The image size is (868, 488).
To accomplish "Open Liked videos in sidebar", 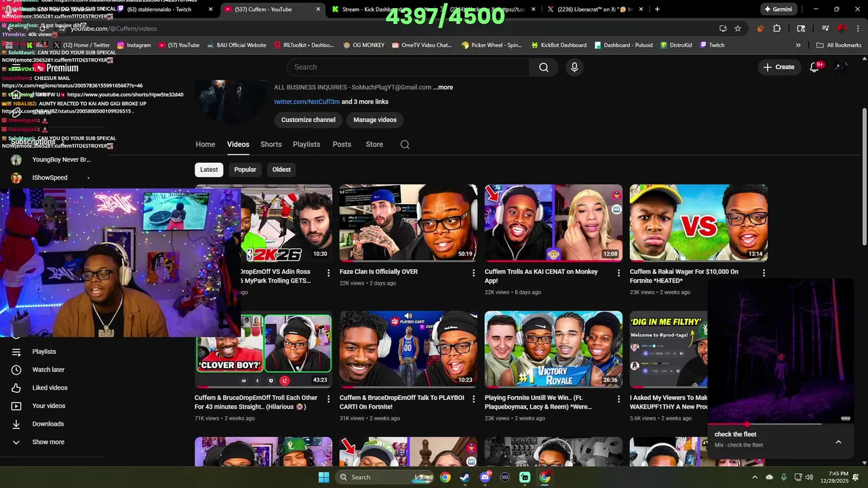I will (50, 388).
